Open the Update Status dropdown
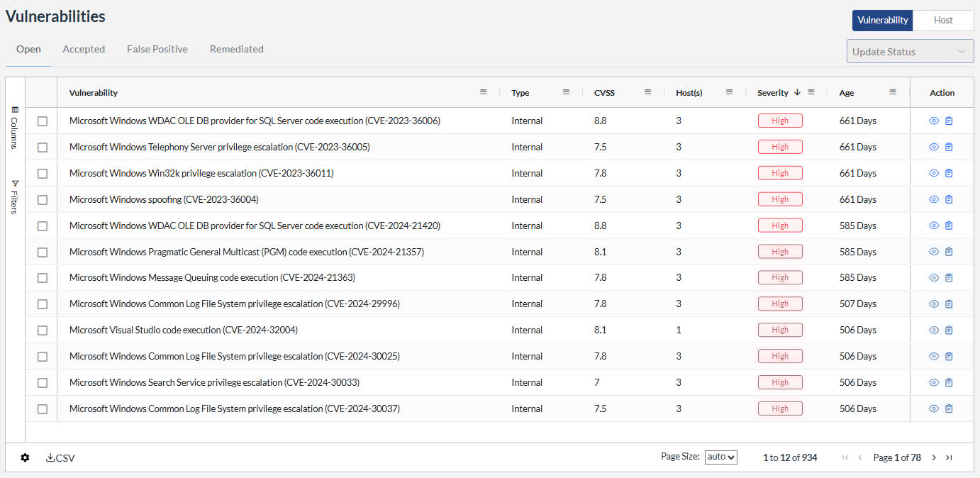The height and width of the screenshot is (478, 980). (x=910, y=52)
